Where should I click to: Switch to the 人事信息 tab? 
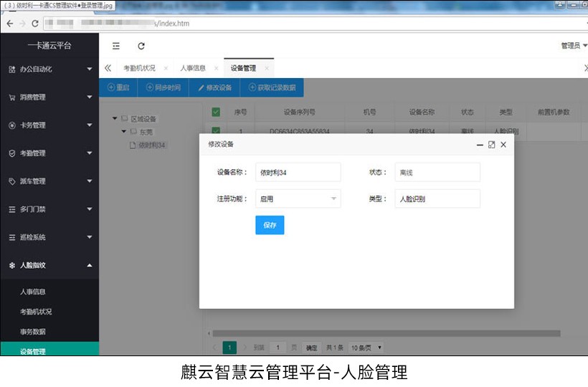point(192,68)
